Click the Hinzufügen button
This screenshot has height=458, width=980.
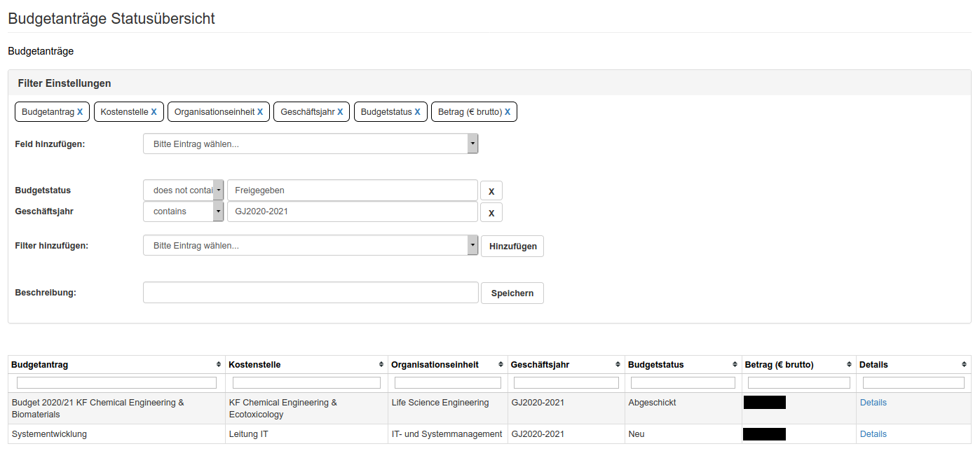[x=512, y=247]
